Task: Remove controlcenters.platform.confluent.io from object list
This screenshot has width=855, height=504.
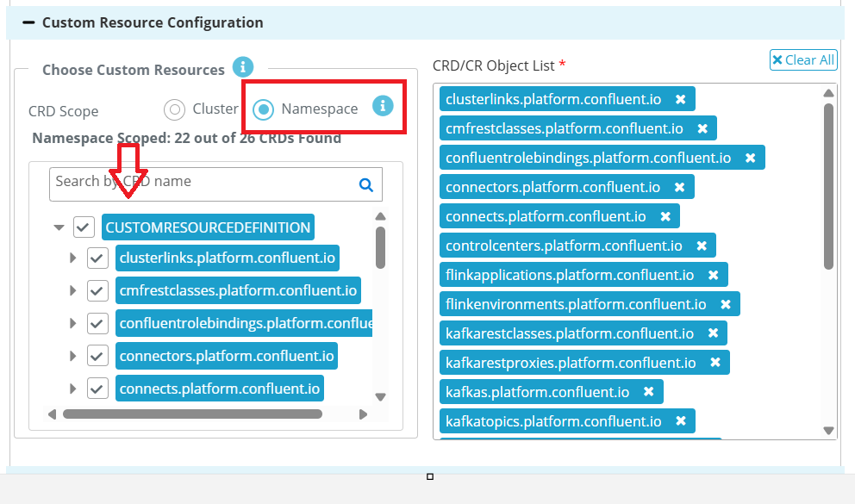Action: tap(702, 246)
